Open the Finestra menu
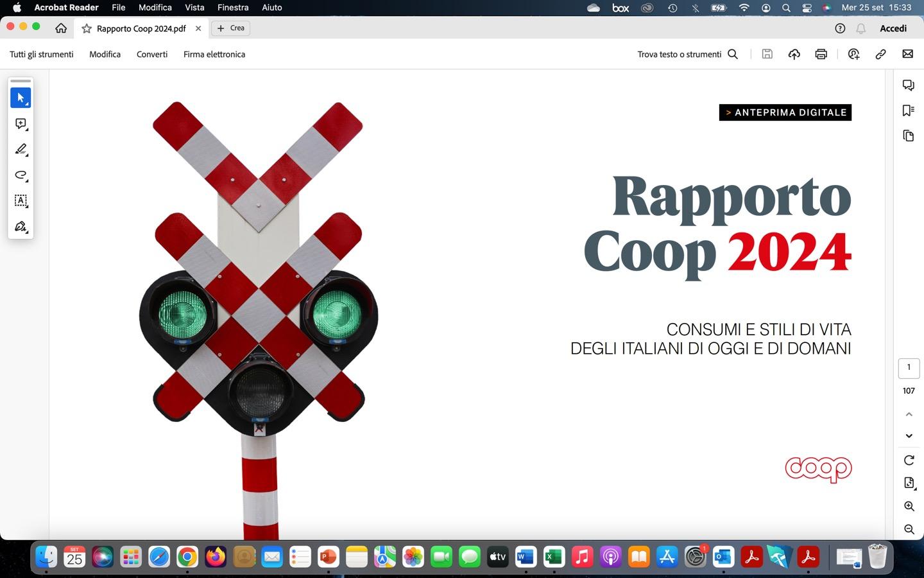Image resolution: width=924 pixels, height=578 pixels. (x=233, y=8)
